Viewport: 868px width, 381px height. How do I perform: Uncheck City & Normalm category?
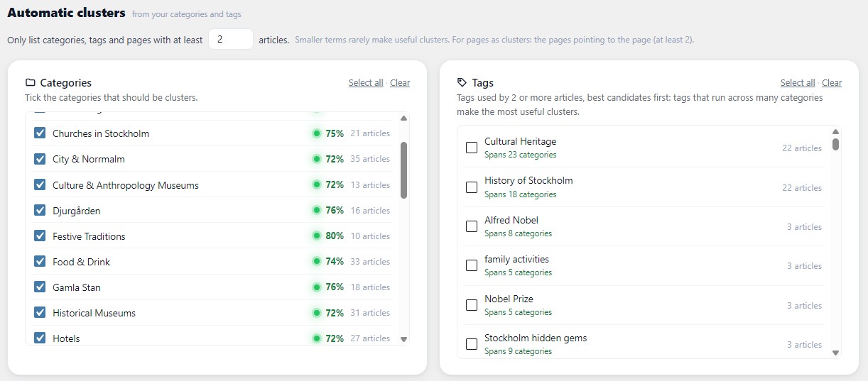pos(40,159)
